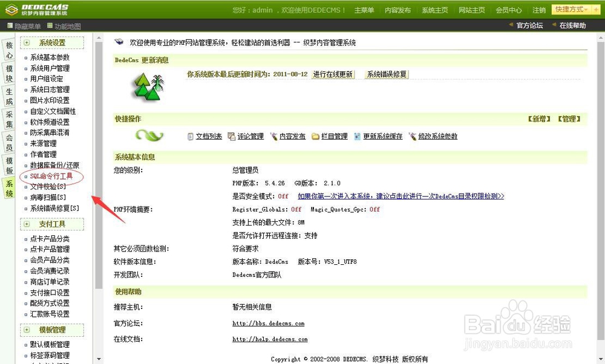
Task: Click the 【管理】 shortcut link
Action: pyautogui.click(x=569, y=119)
